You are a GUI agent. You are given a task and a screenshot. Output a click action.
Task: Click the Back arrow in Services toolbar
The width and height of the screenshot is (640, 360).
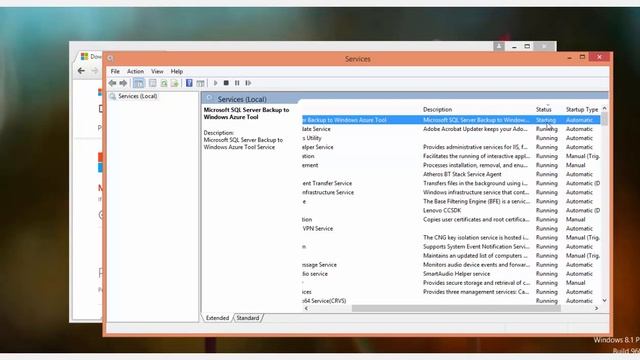[112, 83]
